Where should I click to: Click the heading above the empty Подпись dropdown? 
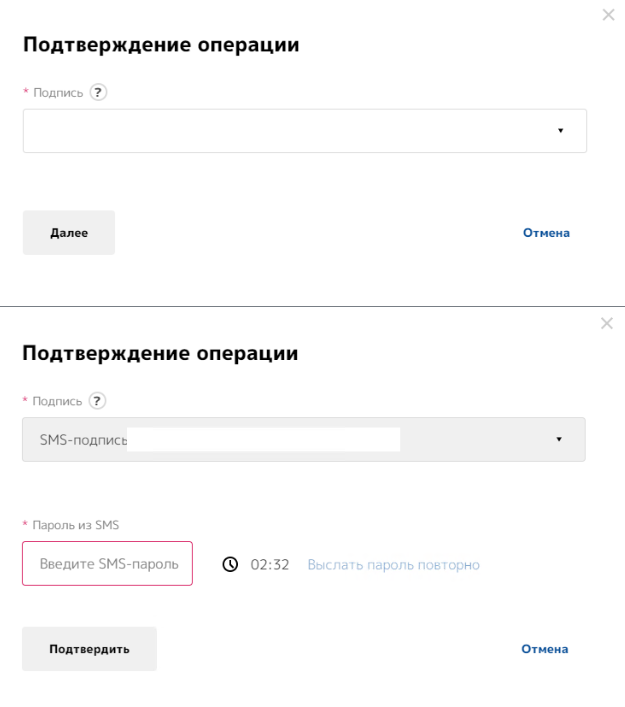161,46
